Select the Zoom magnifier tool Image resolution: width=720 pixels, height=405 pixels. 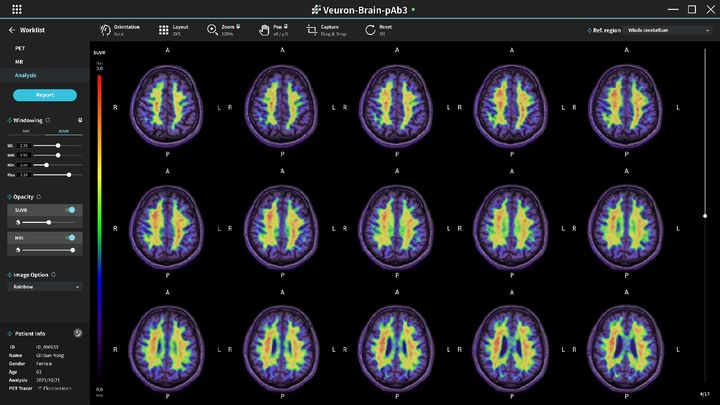(x=212, y=30)
